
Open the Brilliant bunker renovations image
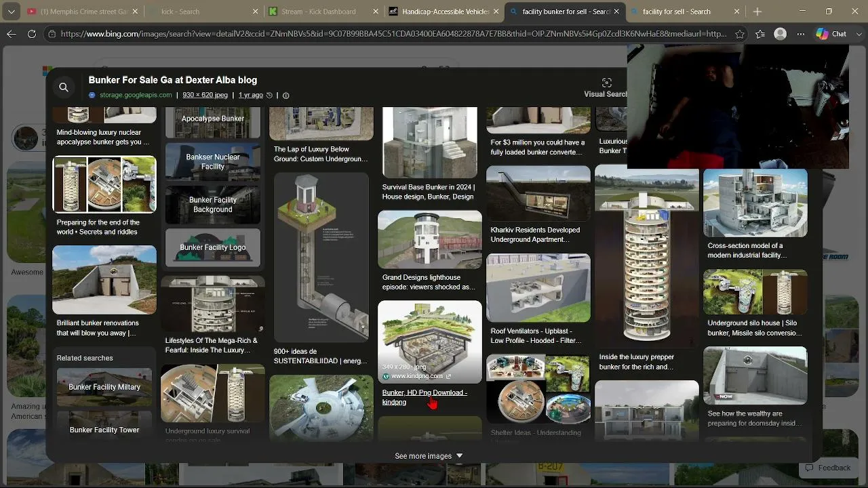tap(104, 280)
